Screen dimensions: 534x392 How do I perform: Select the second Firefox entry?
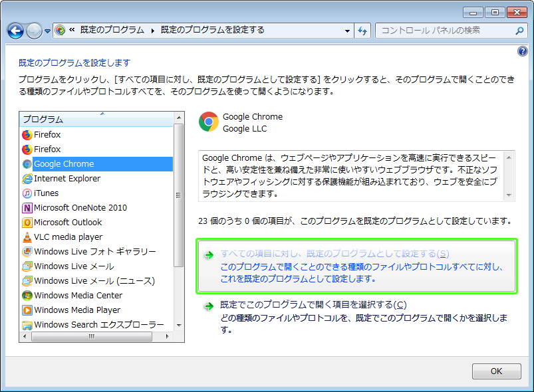coord(96,149)
